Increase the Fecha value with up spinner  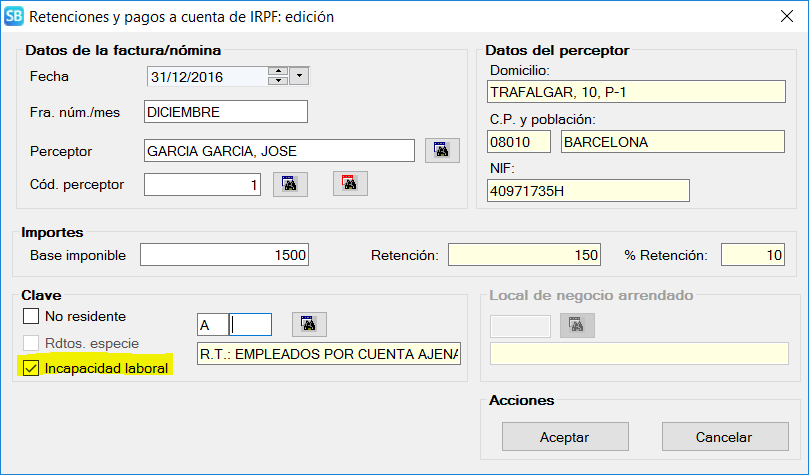pyautogui.click(x=278, y=71)
